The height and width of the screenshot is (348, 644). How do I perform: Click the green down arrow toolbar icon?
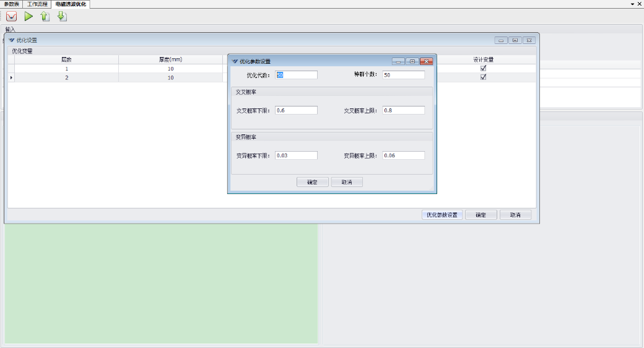(x=61, y=17)
